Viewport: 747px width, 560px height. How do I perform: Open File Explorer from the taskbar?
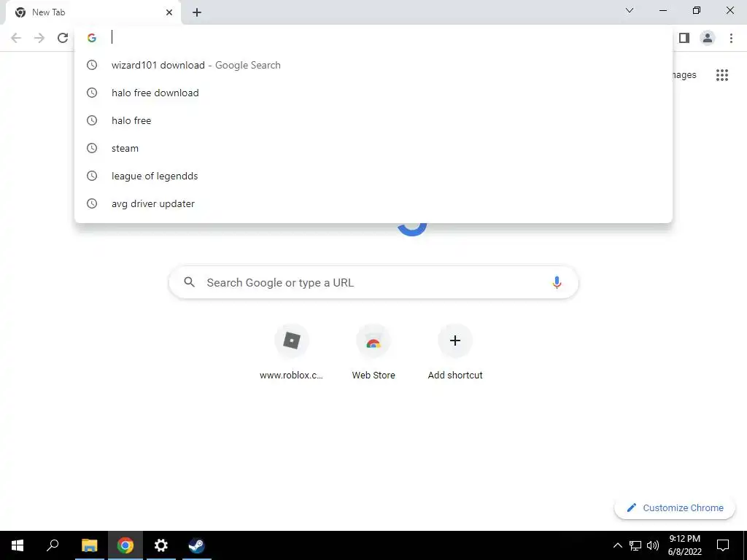tap(89, 545)
